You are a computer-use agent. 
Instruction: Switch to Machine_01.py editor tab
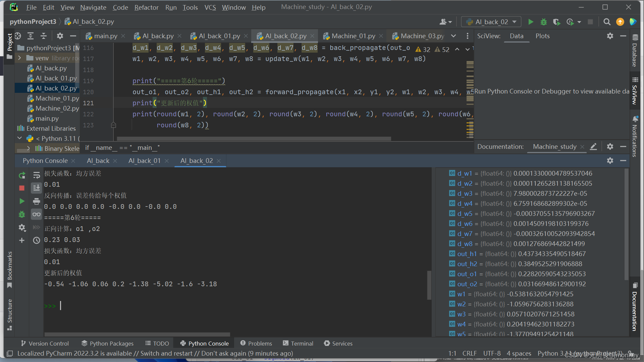(353, 36)
